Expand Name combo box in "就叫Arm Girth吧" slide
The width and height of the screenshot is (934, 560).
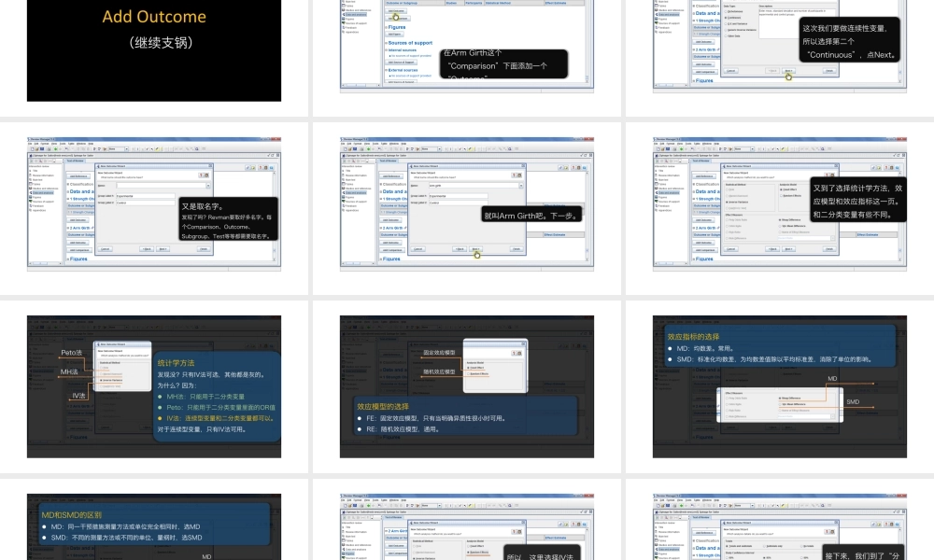click(x=520, y=185)
